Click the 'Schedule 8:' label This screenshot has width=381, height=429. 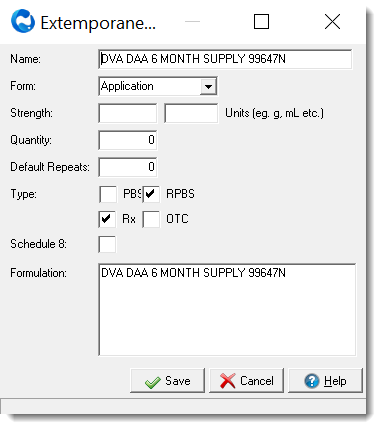point(38,244)
